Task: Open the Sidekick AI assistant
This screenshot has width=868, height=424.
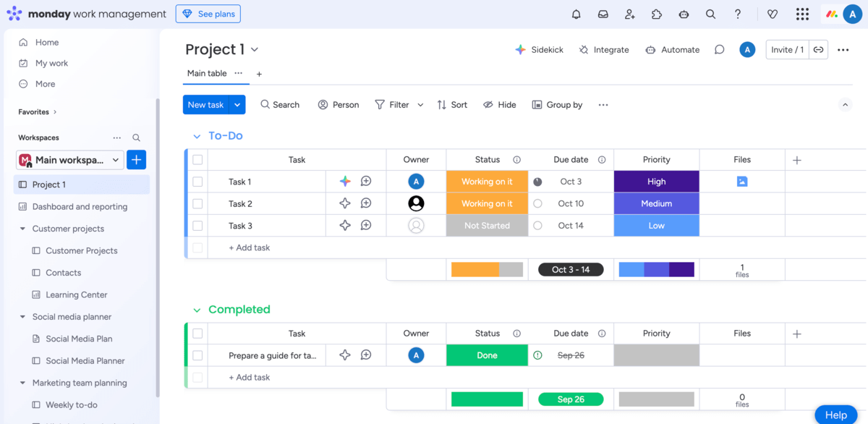Action: pos(540,49)
